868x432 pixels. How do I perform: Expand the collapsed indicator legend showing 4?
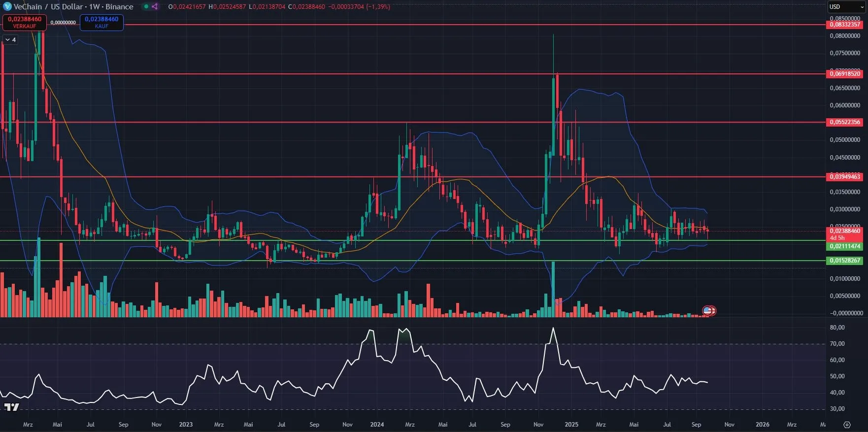click(x=10, y=39)
